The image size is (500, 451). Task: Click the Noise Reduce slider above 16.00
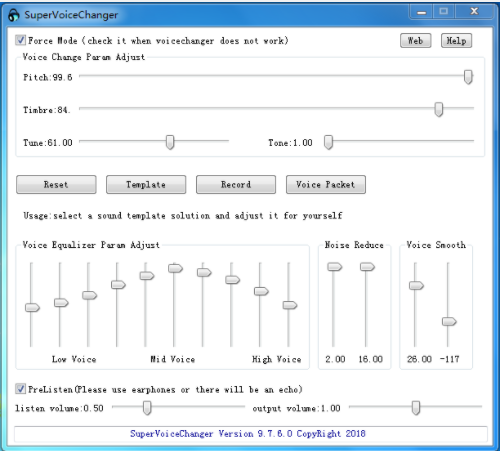pyautogui.click(x=367, y=267)
